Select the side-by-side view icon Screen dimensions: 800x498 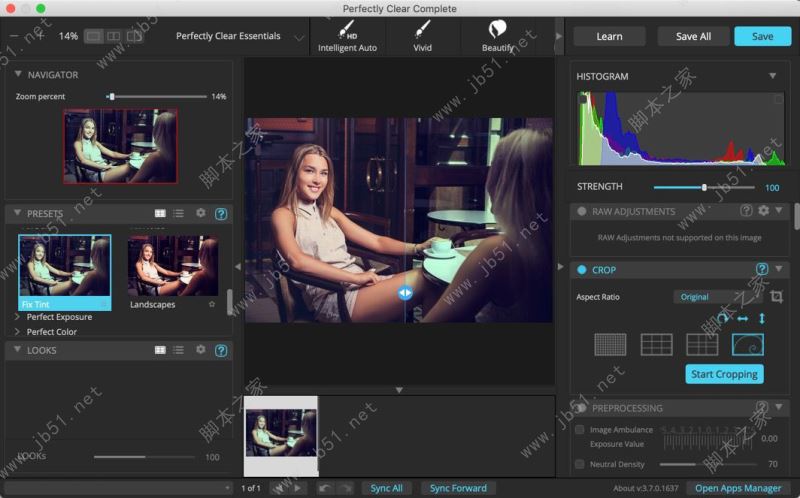(114, 36)
